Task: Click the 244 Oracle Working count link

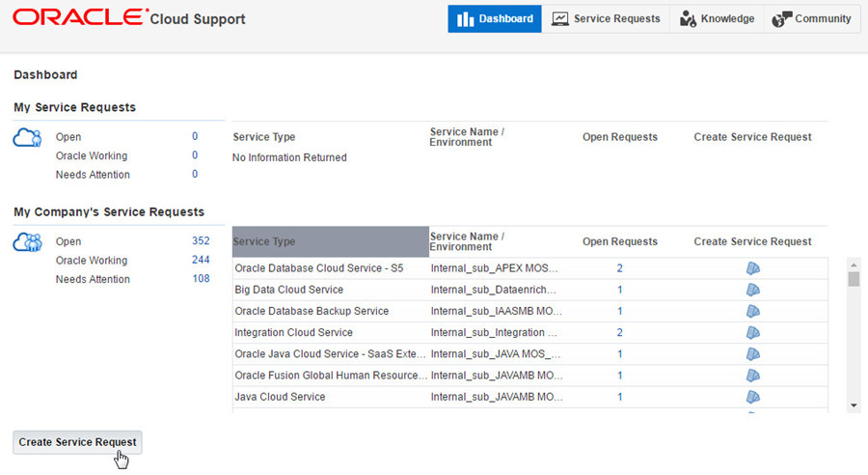Action: click(x=200, y=261)
